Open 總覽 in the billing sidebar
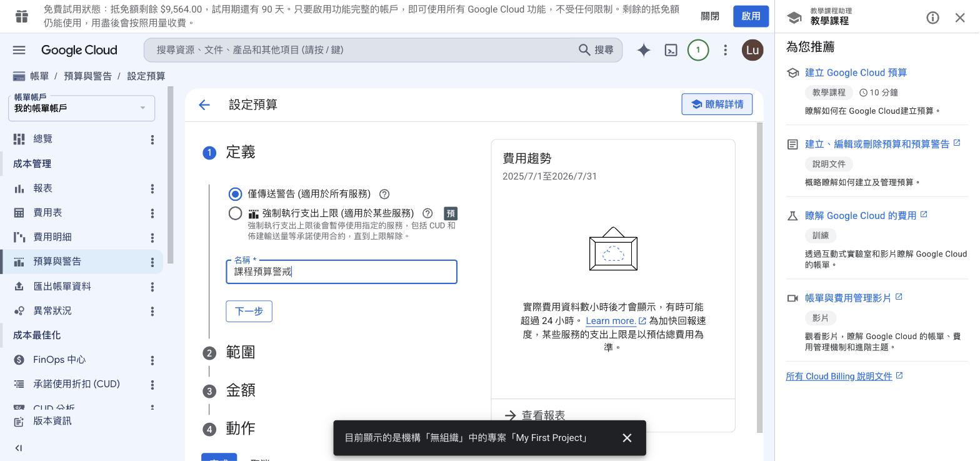The width and height of the screenshot is (980, 461). click(x=42, y=139)
